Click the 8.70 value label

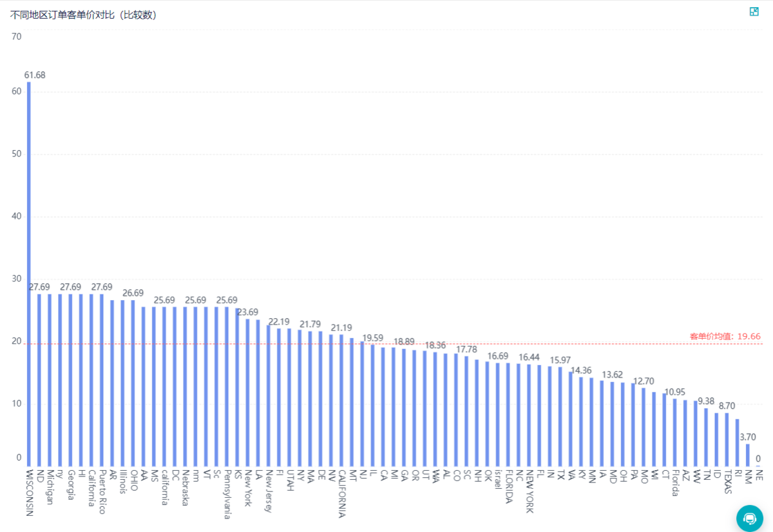(727, 406)
